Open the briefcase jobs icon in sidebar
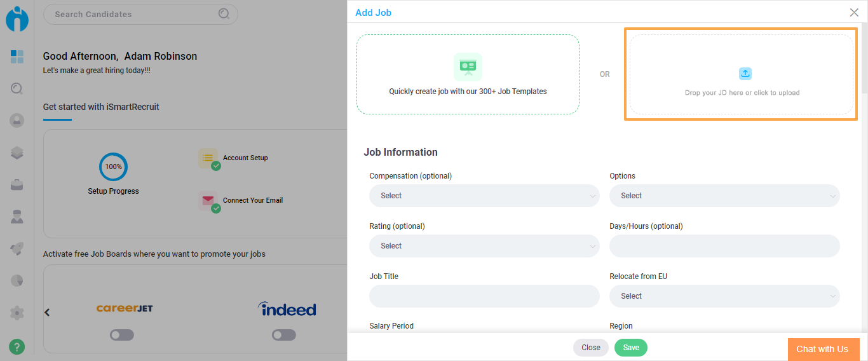Image resolution: width=868 pixels, height=361 pixels. (x=17, y=185)
